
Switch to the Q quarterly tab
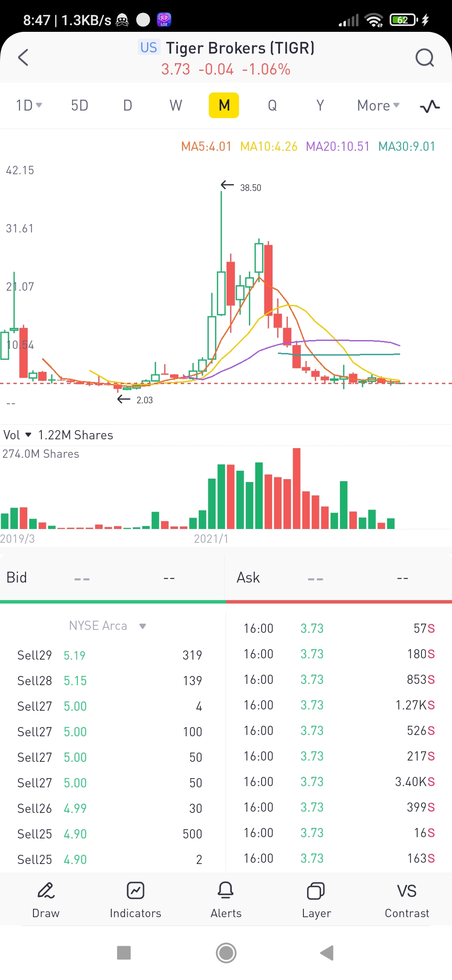tap(272, 105)
